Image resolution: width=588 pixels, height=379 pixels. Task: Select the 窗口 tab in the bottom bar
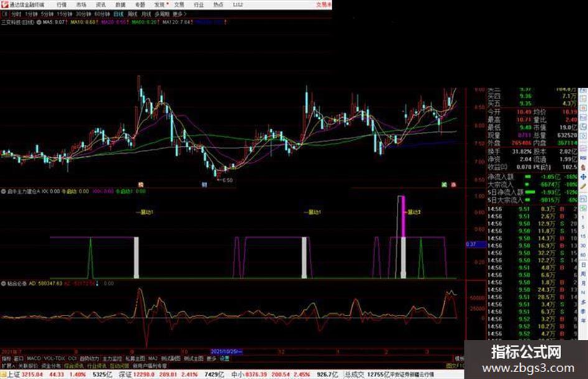[x=19, y=358]
